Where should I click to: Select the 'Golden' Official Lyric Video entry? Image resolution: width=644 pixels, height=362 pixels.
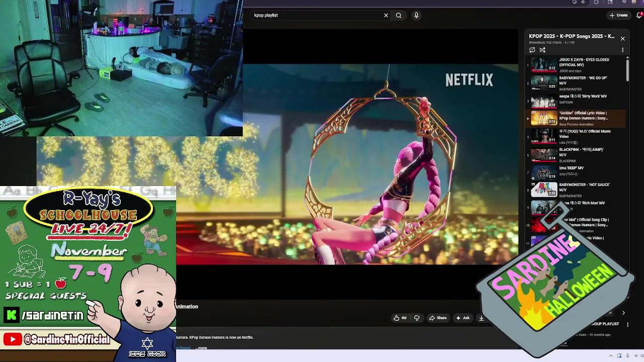(576, 118)
